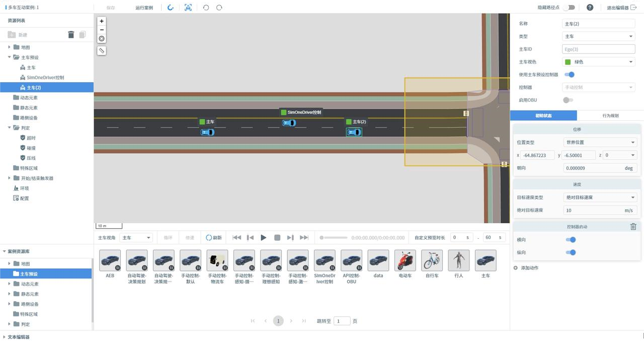Click the recenter target icon on map
Image resolution: width=644 pixels, height=343 pixels.
102,38
